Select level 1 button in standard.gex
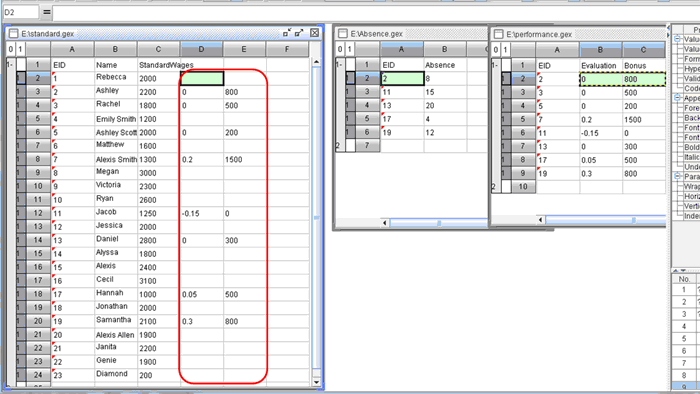Viewport: 700px width, 394px height. [x=20, y=49]
